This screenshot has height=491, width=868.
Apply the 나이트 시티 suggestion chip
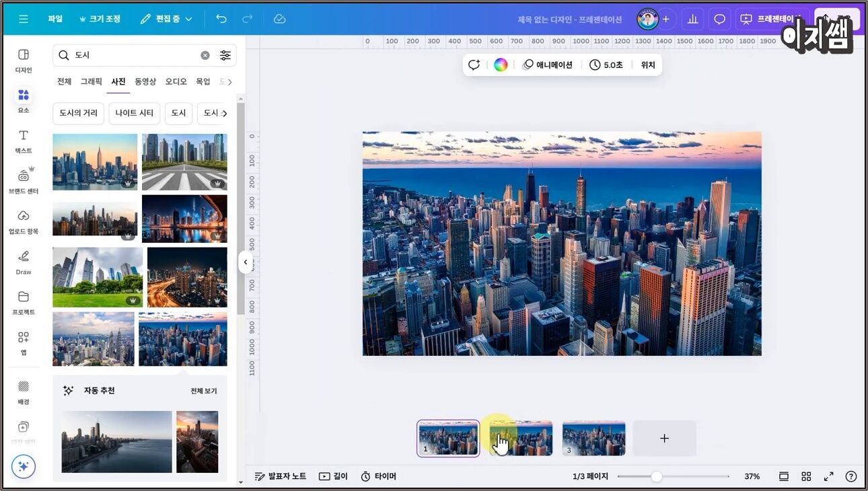click(135, 113)
